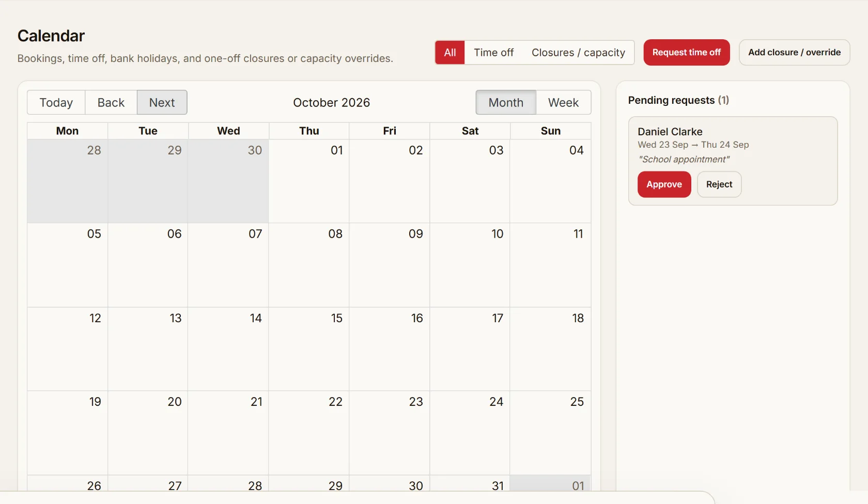Switch calendar to Week view
Viewport: 868px width, 504px height.
(x=563, y=102)
